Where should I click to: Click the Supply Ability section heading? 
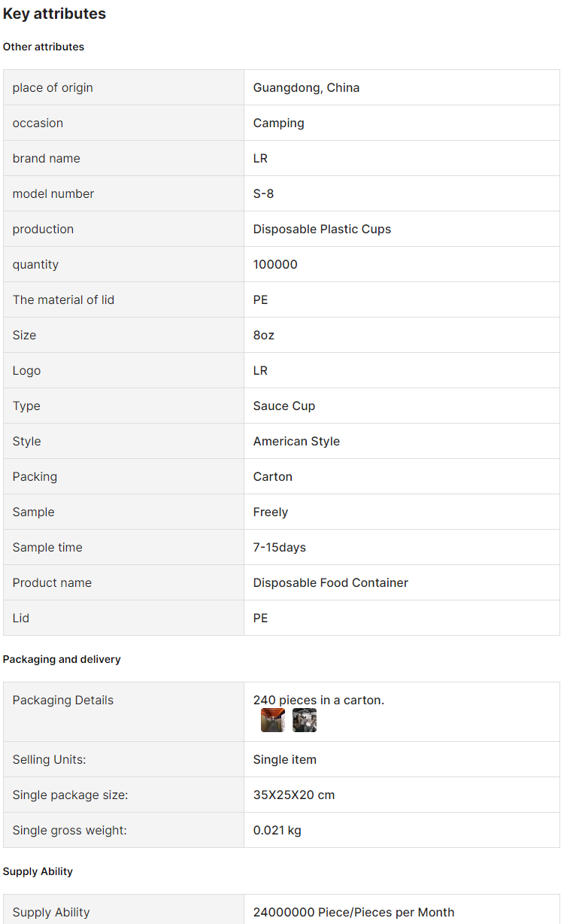tap(38, 871)
